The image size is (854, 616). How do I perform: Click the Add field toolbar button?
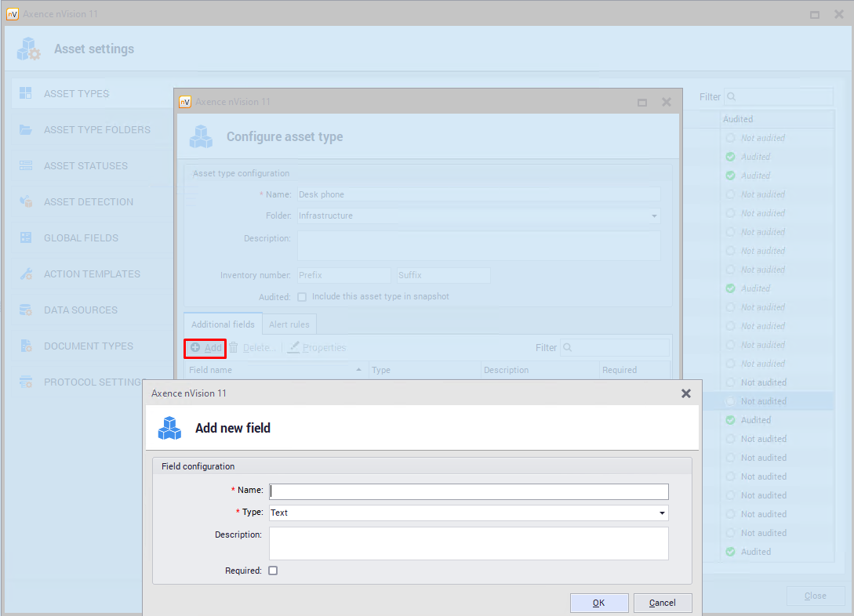point(205,348)
